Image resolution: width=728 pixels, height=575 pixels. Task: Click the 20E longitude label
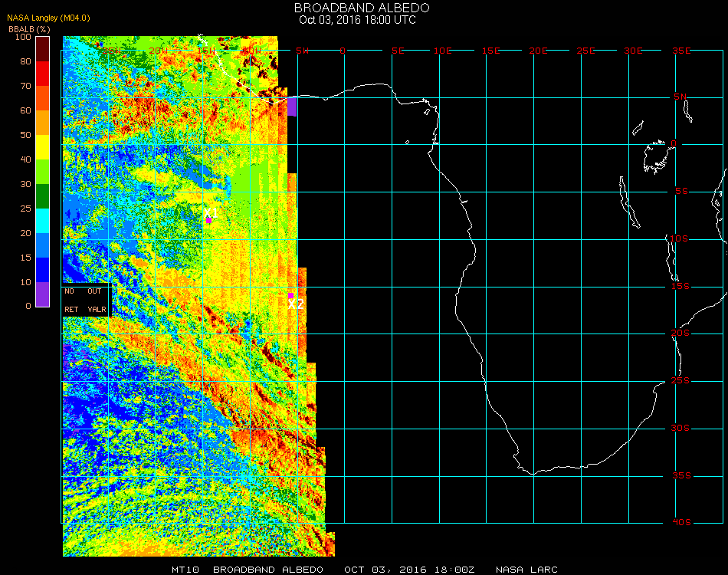click(538, 51)
